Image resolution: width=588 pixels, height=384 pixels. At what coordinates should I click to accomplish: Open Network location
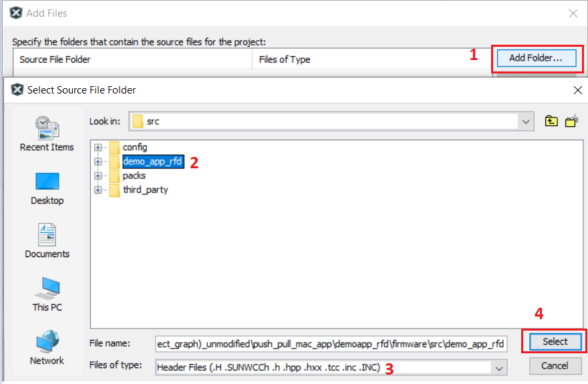point(47,348)
